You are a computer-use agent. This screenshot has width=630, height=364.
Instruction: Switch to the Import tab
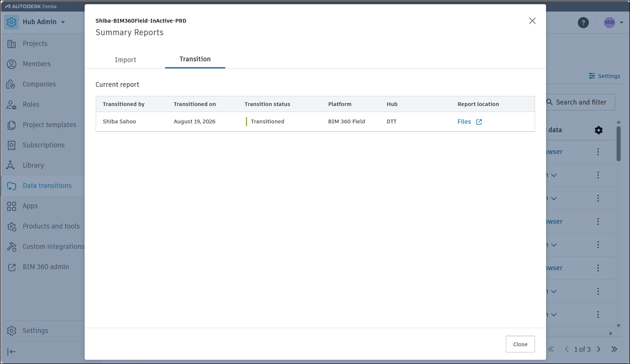click(x=125, y=60)
